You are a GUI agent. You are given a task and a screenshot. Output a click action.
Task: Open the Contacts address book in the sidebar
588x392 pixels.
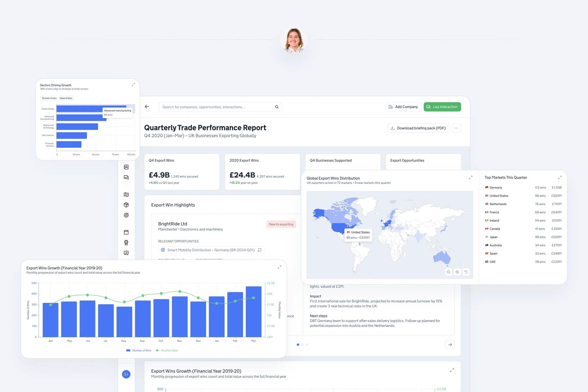[126, 167]
